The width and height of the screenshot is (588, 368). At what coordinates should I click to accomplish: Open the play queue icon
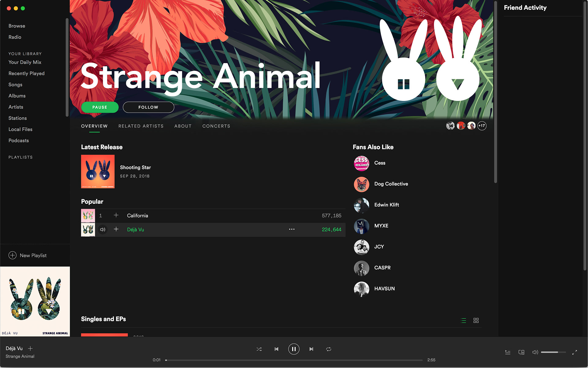(x=507, y=352)
